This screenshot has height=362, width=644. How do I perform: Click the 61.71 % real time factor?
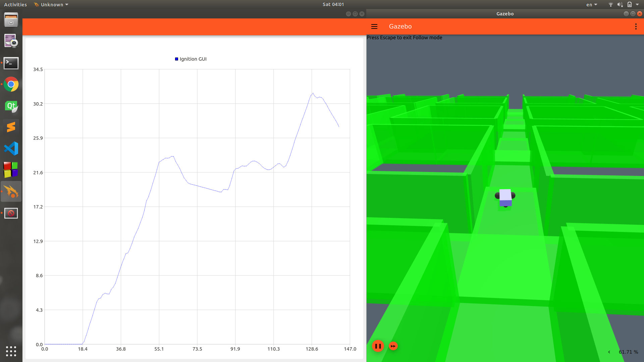point(628,352)
